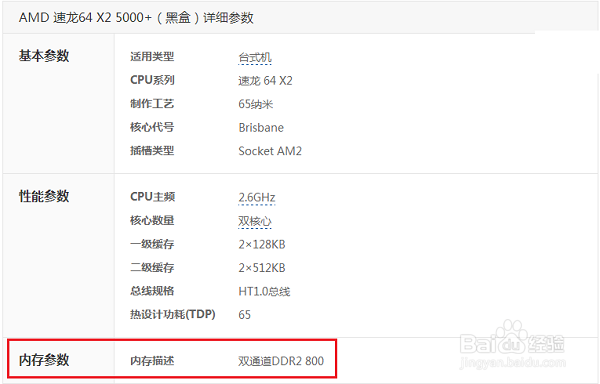Click the 二级缓存 label
Image resolution: width=600 pixels, height=384 pixels.
(x=152, y=267)
